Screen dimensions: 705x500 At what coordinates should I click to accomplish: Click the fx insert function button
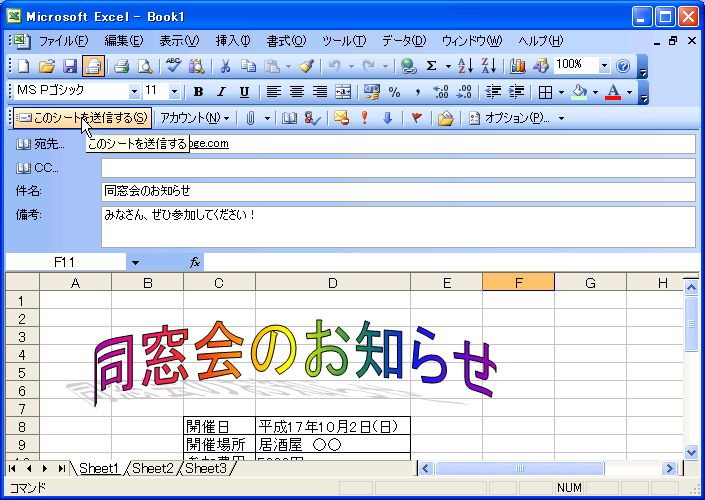[195, 263]
